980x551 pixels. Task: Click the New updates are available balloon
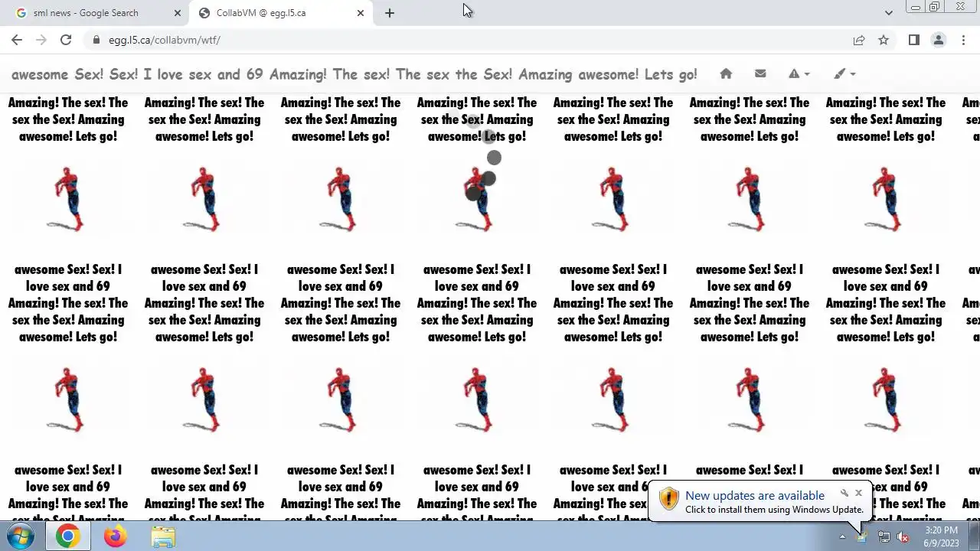tap(759, 502)
